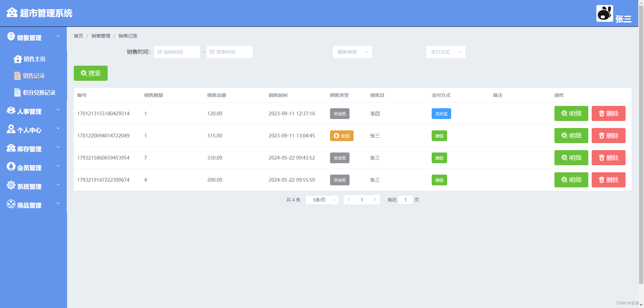Click 明细 for the 315.00 sale

(571, 135)
